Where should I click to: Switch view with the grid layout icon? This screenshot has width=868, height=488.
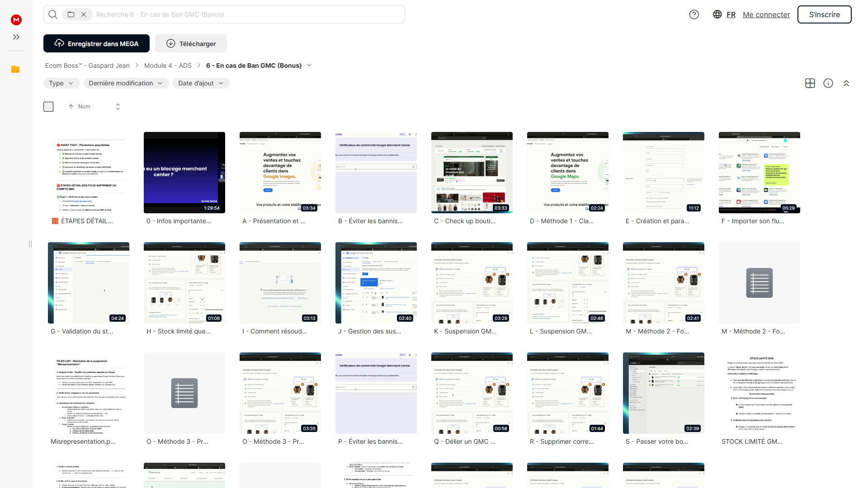pos(810,83)
